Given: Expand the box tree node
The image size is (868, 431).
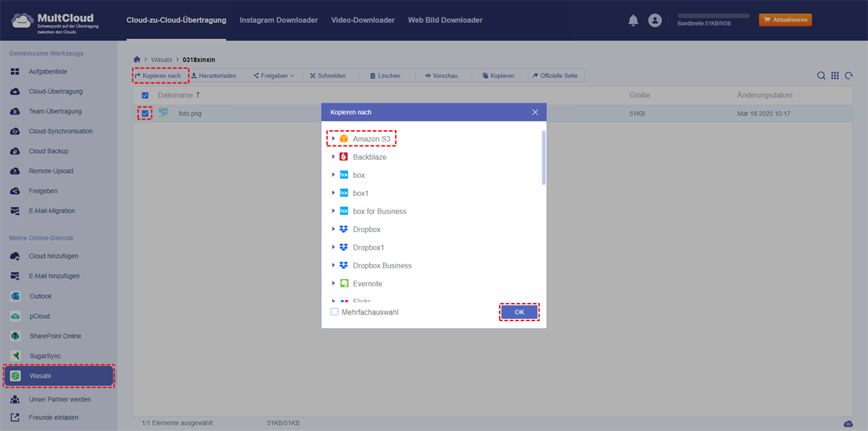Looking at the screenshot, I should tap(333, 175).
